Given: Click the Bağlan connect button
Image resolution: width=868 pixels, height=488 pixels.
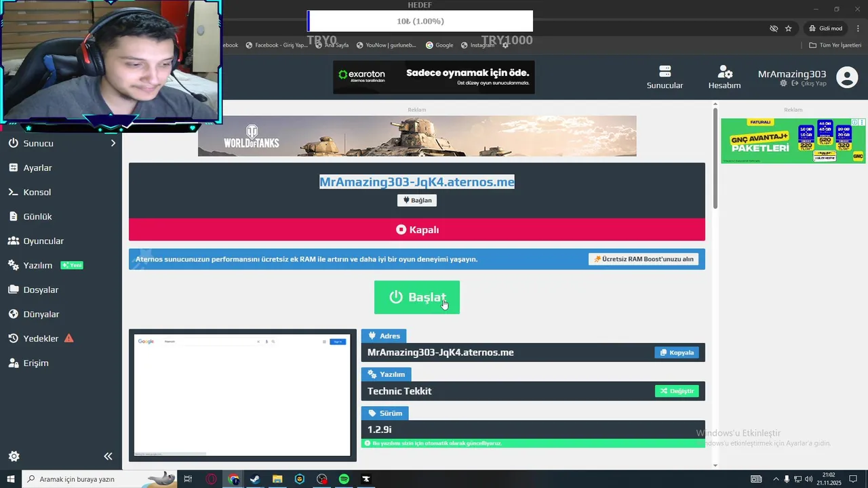Looking at the screenshot, I should pos(417,200).
